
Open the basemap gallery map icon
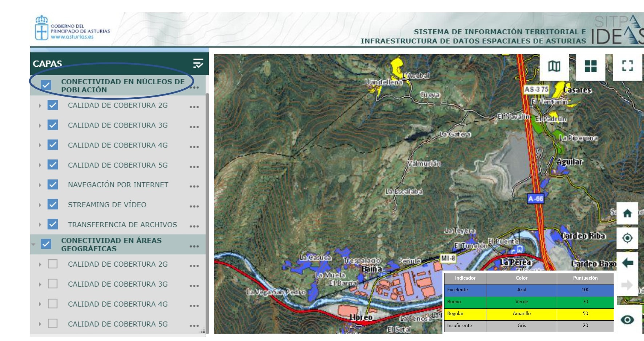[554, 66]
